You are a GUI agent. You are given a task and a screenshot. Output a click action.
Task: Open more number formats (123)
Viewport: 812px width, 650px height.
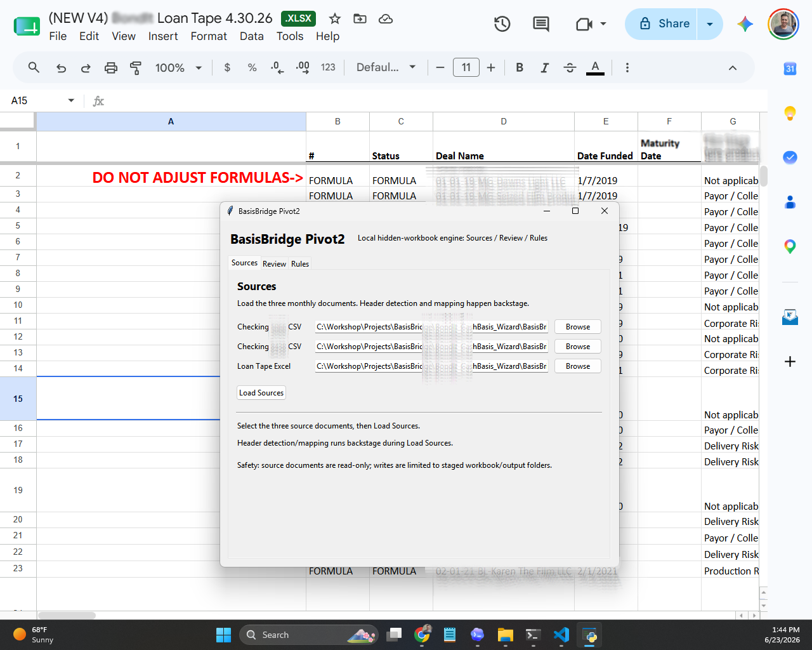pyautogui.click(x=328, y=67)
